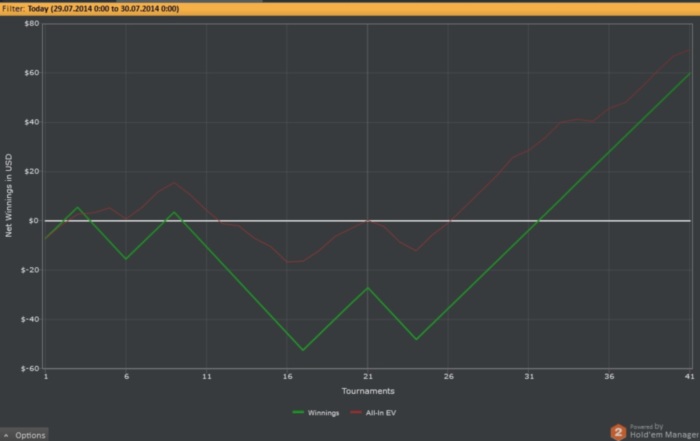
Task: Click the x-axis label 11
Action: [207, 377]
